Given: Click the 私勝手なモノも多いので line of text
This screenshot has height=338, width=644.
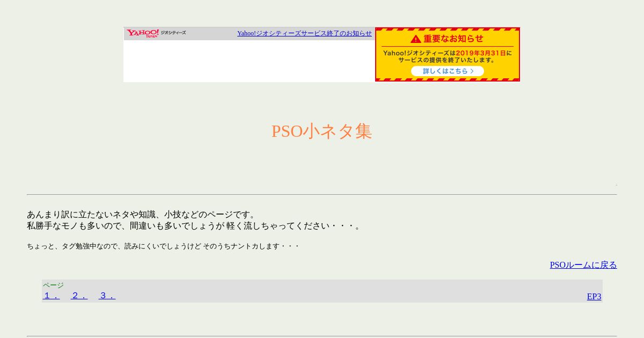Looking at the screenshot, I should (195, 226).
